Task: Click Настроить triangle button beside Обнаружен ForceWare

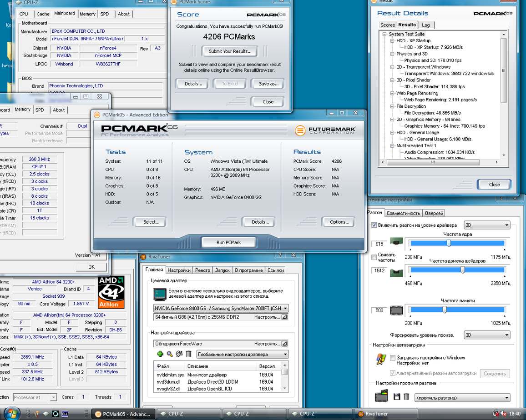Action: (x=284, y=344)
